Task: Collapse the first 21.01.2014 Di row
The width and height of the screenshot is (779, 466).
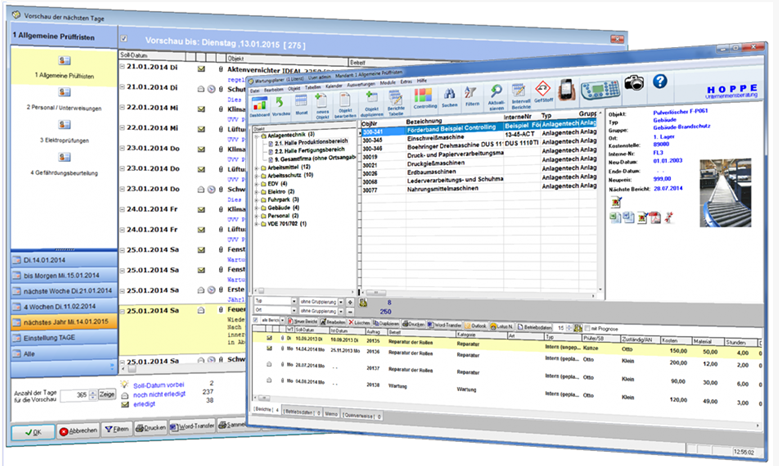Action: point(122,66)
